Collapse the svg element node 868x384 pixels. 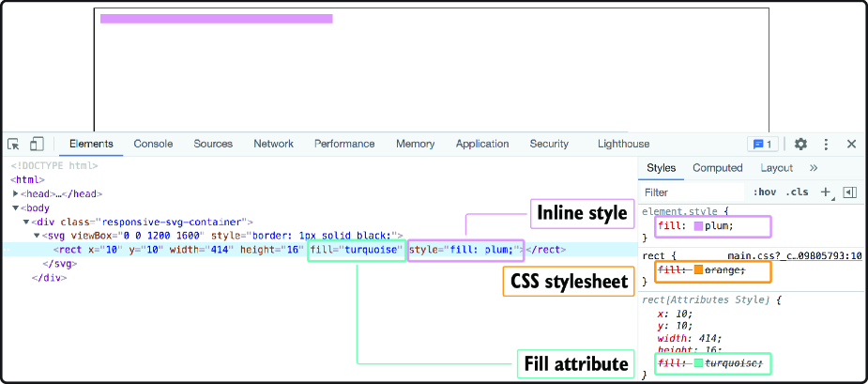37,236
